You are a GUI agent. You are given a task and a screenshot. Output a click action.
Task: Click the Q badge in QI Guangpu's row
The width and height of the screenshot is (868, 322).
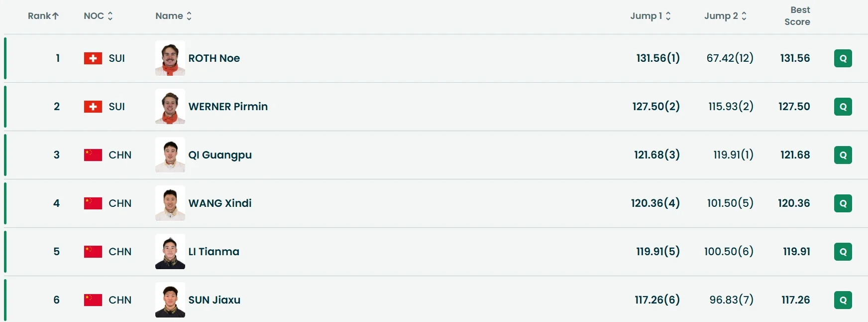(x=843, y=155)
